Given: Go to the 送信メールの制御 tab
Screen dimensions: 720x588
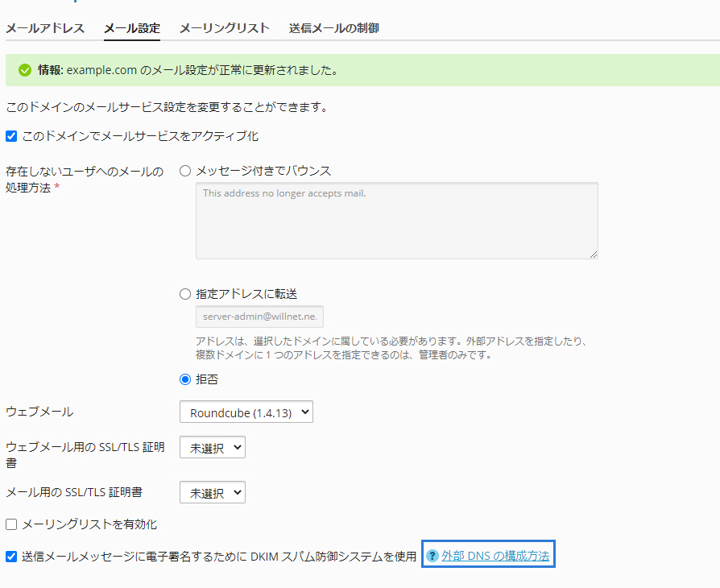Looking at the screenshot, I should click(x=334, y=28).
